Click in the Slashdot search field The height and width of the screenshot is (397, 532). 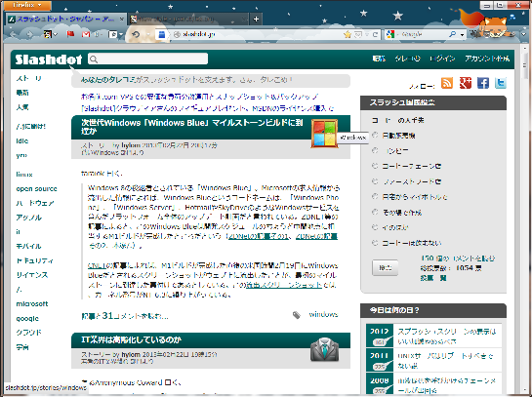[148, 60]
